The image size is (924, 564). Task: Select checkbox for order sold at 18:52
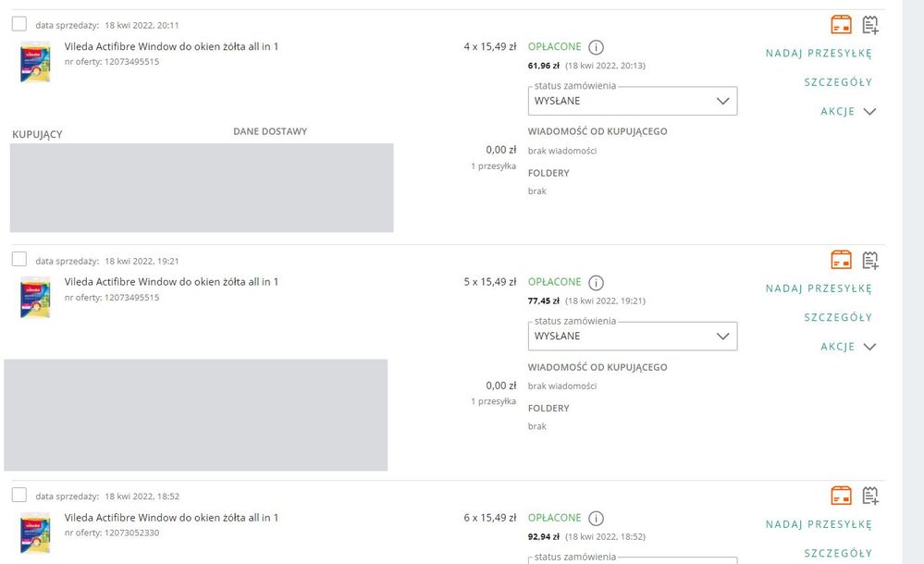pos(19,495)
